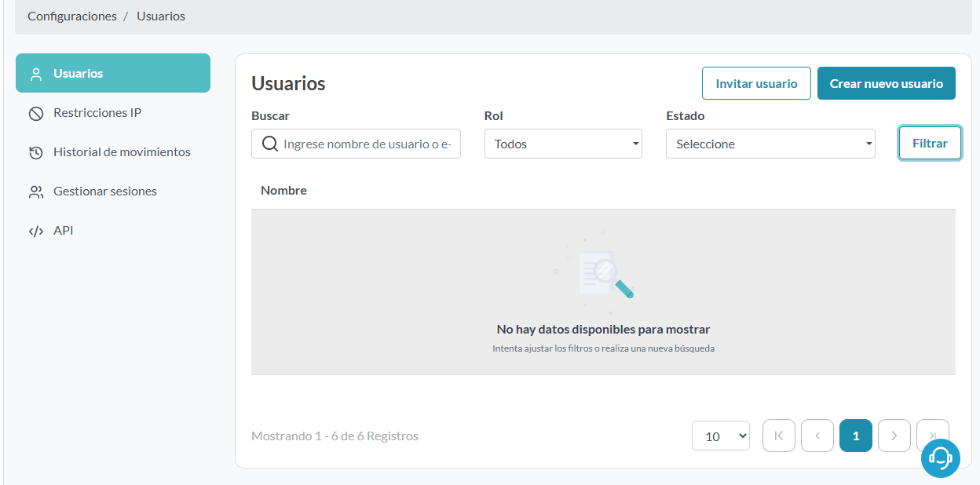Expand the Rol dropdown showing Todos
This screenshot has height=485, width=980.
point(563,144)
